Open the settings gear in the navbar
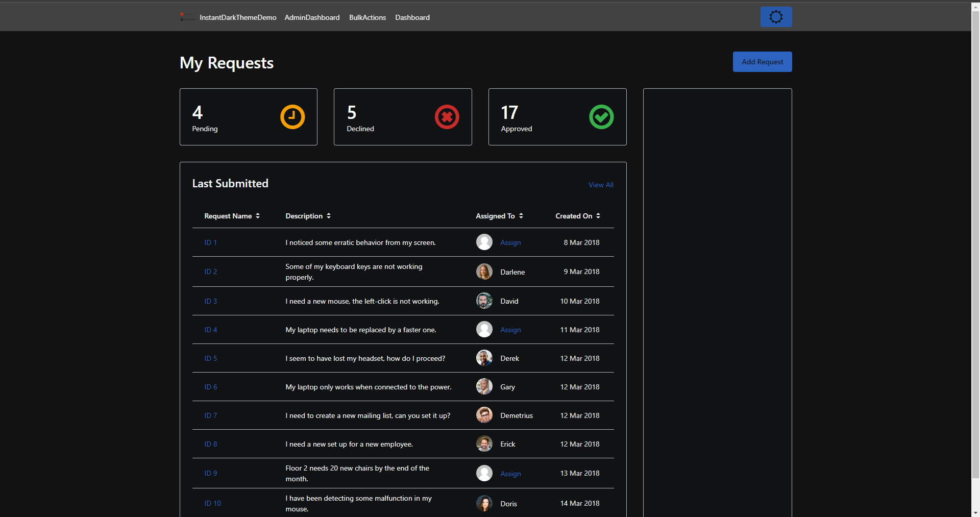 (775, 16)
